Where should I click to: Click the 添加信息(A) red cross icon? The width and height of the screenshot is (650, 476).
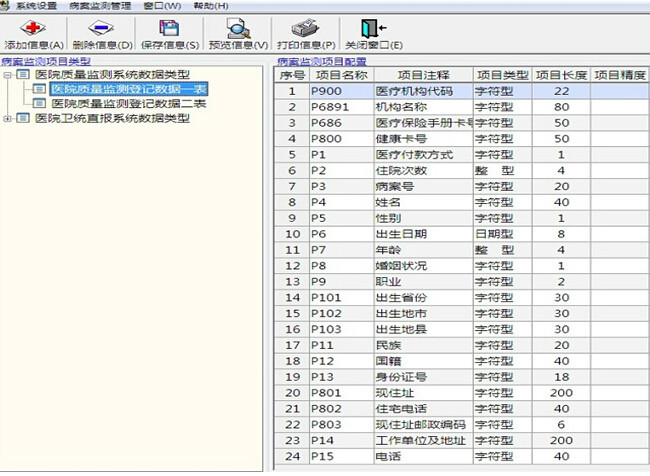pyautogui.click(x=33, y=28)
